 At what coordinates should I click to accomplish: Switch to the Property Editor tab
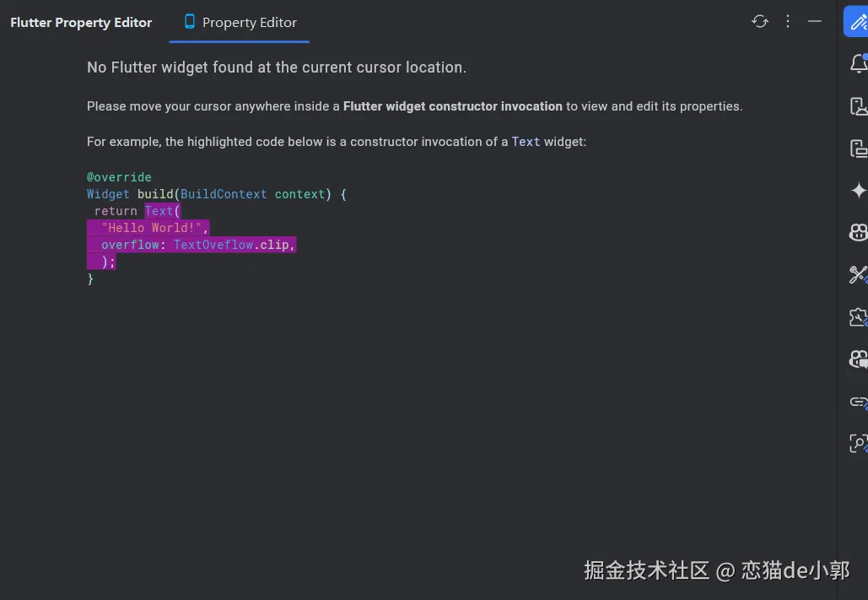240,23
